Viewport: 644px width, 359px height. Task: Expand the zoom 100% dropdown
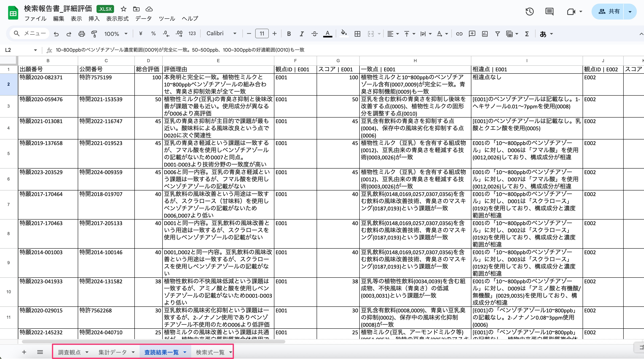click(126, 34)
